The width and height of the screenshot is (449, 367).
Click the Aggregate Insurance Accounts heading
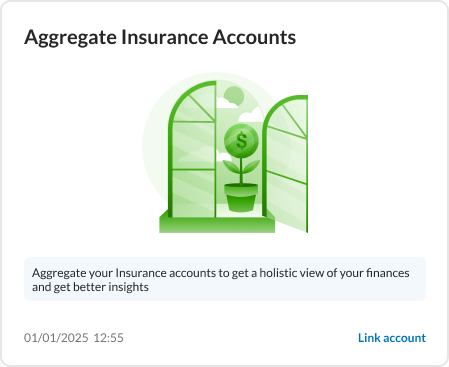[160, 37]
